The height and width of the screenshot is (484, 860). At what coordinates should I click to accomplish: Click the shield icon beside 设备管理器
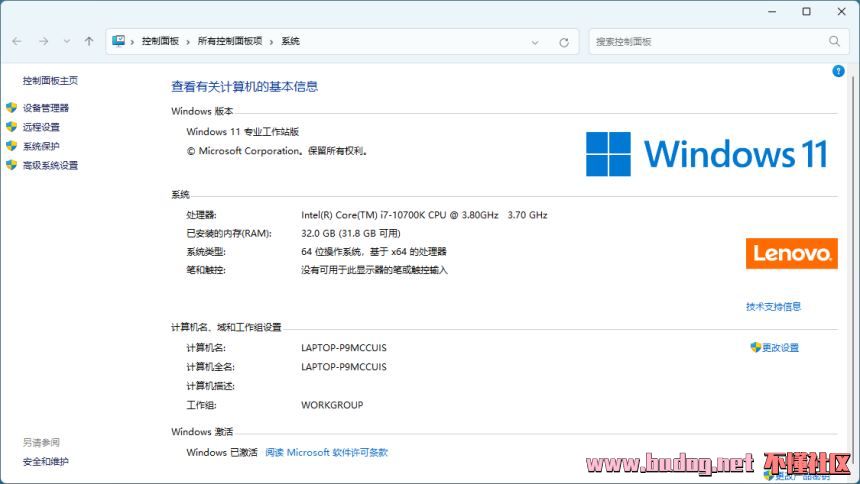[12, 108]
